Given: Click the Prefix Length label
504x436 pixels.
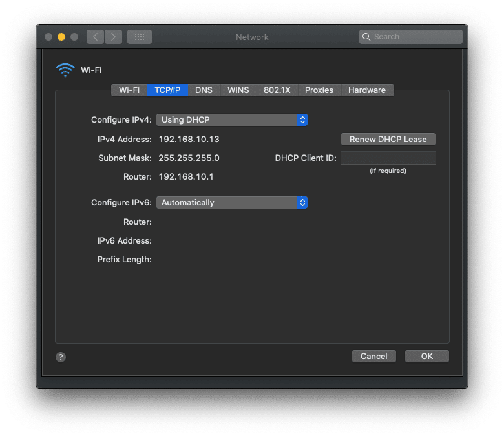Looking at the screenshot, I should pyautogui.click(x=125, y=259).
